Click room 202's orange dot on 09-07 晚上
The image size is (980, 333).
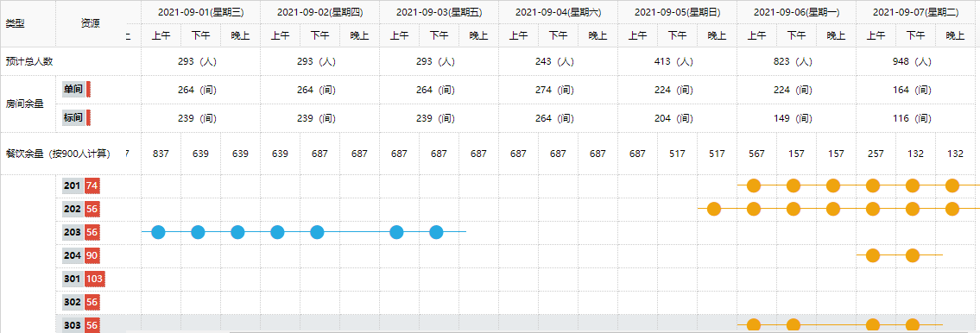[952, 209]
